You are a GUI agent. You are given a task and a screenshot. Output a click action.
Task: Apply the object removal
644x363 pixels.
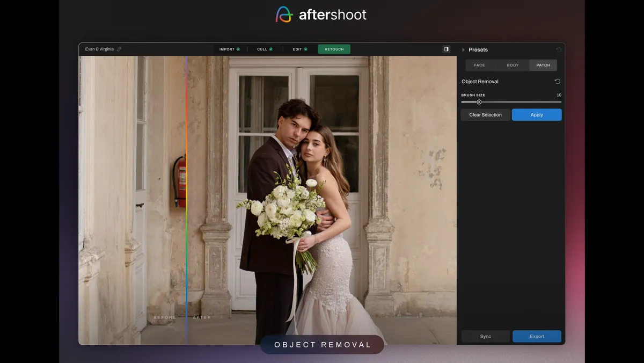(x=537, y=115)
